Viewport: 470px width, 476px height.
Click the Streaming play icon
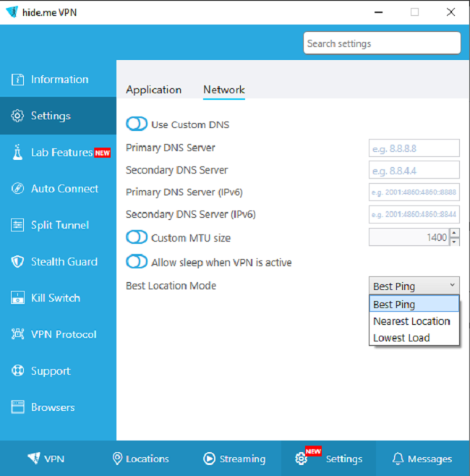[x=210, y=459]
